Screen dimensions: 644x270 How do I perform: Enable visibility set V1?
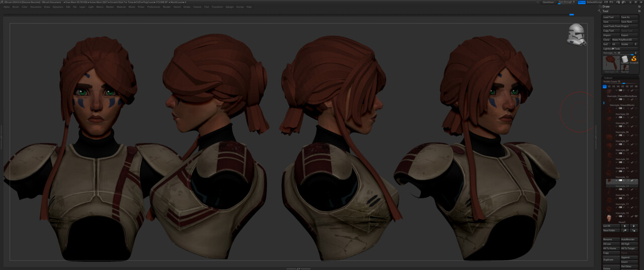(x=605, y=87)
